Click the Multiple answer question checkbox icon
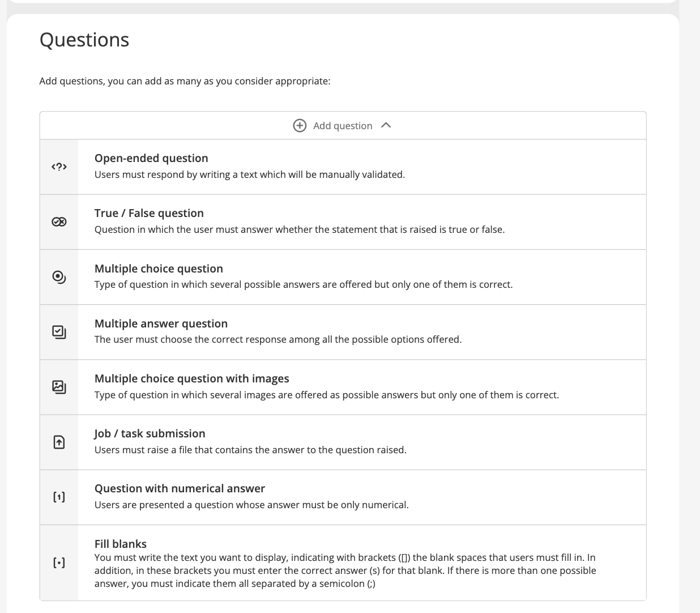Screen dimensions: 700x613 (x=59, y=332)
